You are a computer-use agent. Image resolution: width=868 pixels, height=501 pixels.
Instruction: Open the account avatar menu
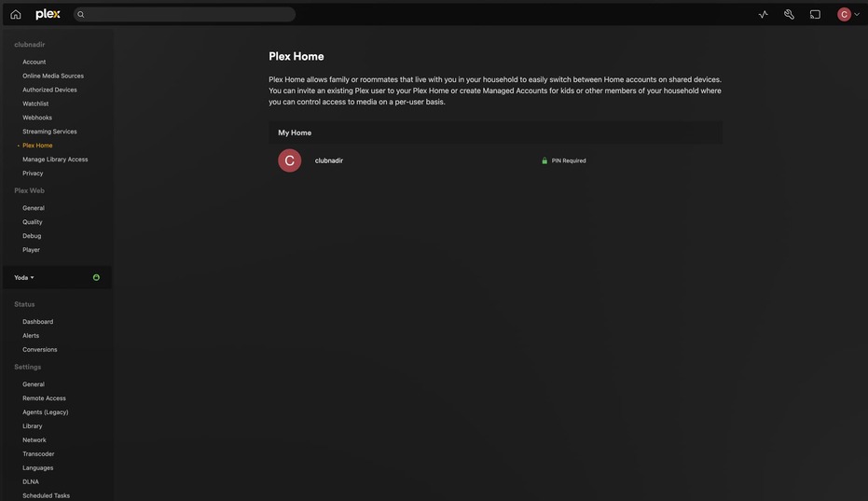848,14
